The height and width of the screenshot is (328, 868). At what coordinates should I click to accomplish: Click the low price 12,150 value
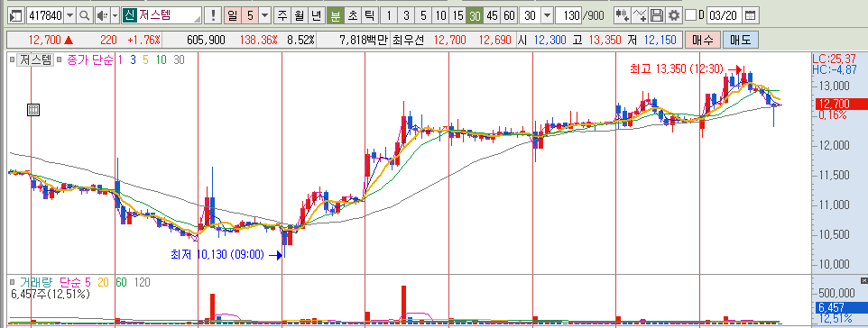tap(660, 40)
